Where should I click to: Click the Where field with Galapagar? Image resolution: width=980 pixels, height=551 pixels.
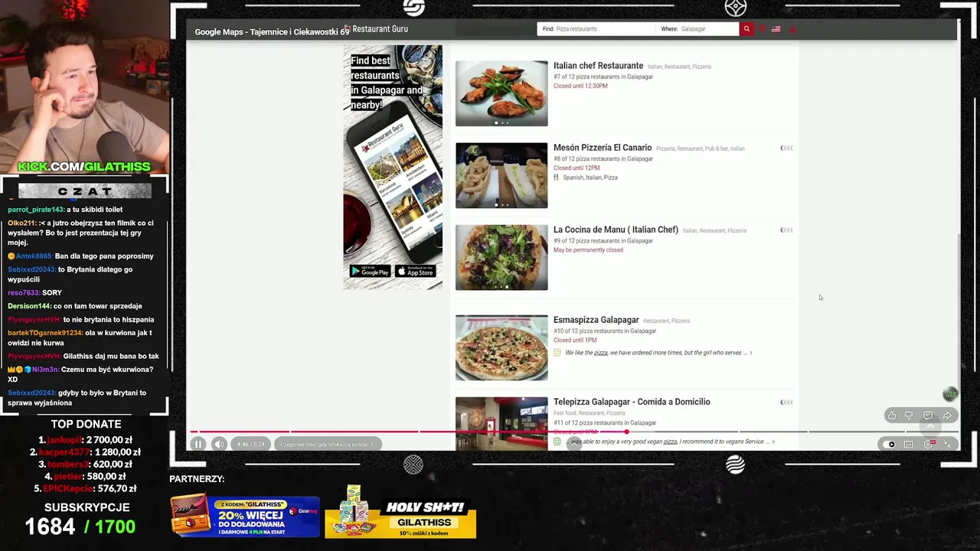pyautogui.click(x=698, y=29)
